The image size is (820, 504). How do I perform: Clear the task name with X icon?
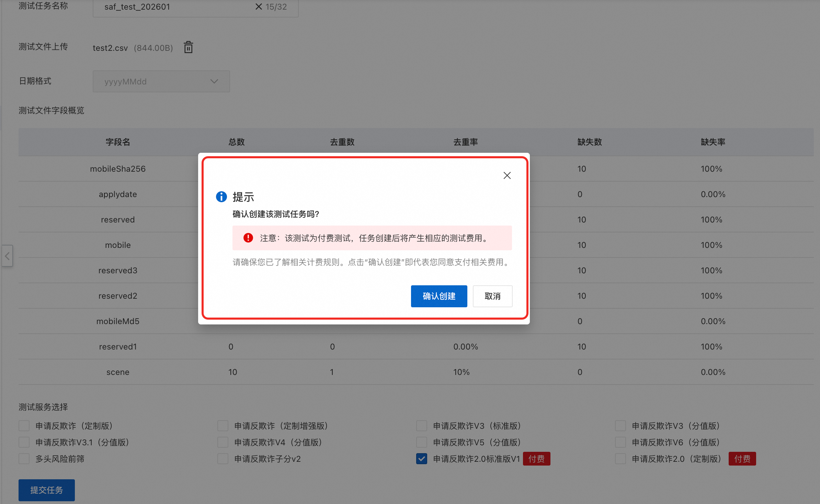(259, 7)
